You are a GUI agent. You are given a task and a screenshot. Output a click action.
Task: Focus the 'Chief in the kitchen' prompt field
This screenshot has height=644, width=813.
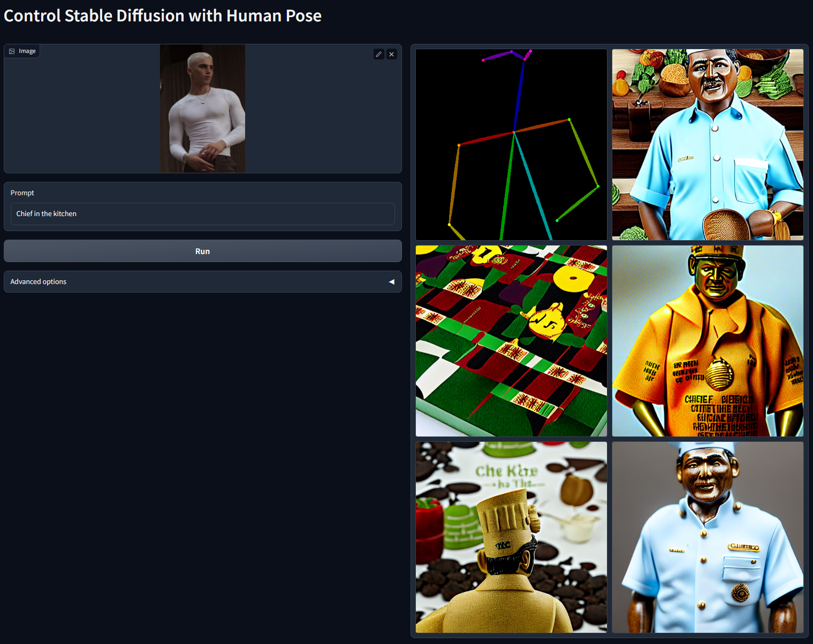[202, 214]
